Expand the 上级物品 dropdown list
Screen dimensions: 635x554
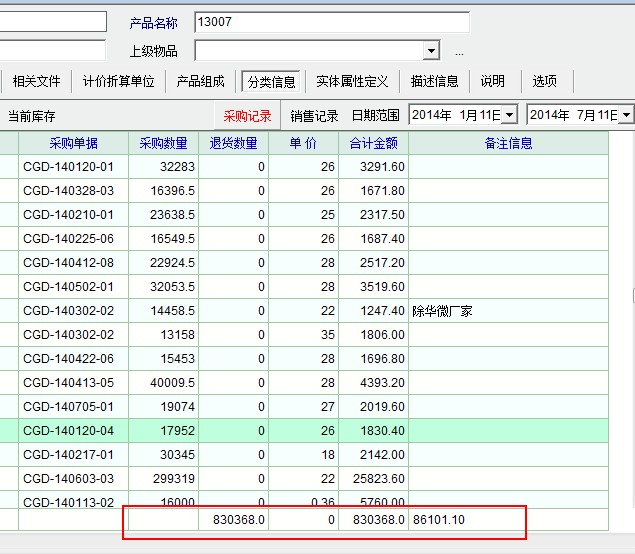tap(431, 51)
